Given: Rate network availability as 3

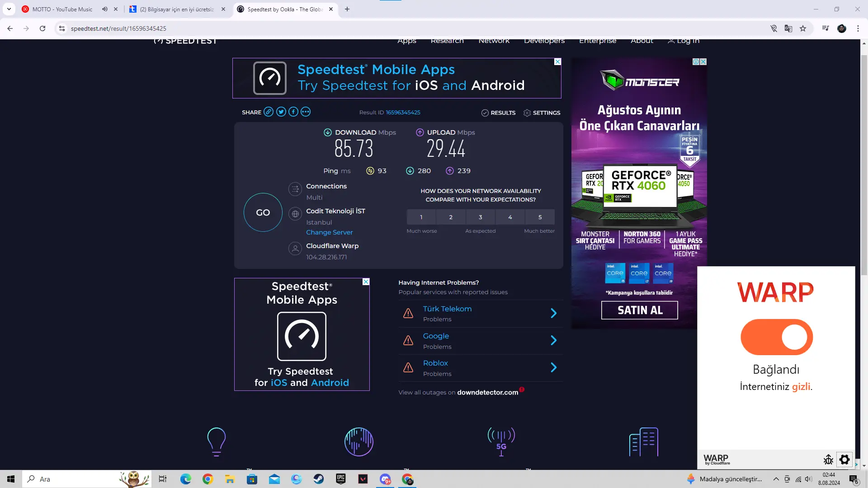Looking at the screenshot, I should tap(481, 217).
